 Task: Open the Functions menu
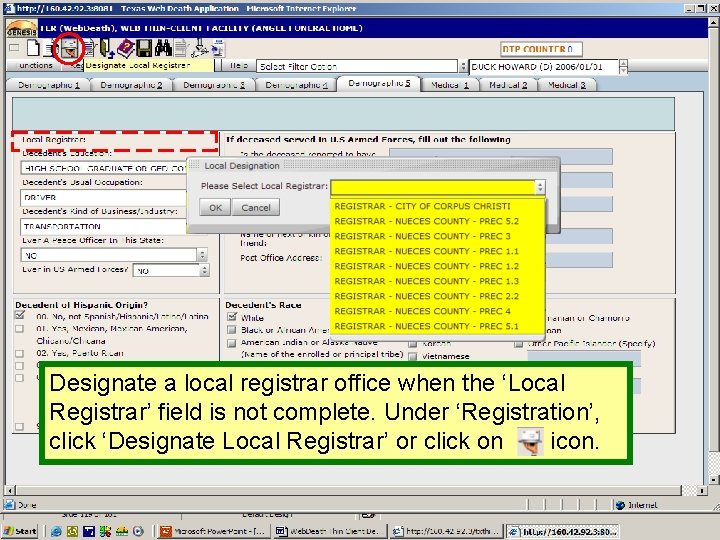pyautogui.click(x=36, y=66)
